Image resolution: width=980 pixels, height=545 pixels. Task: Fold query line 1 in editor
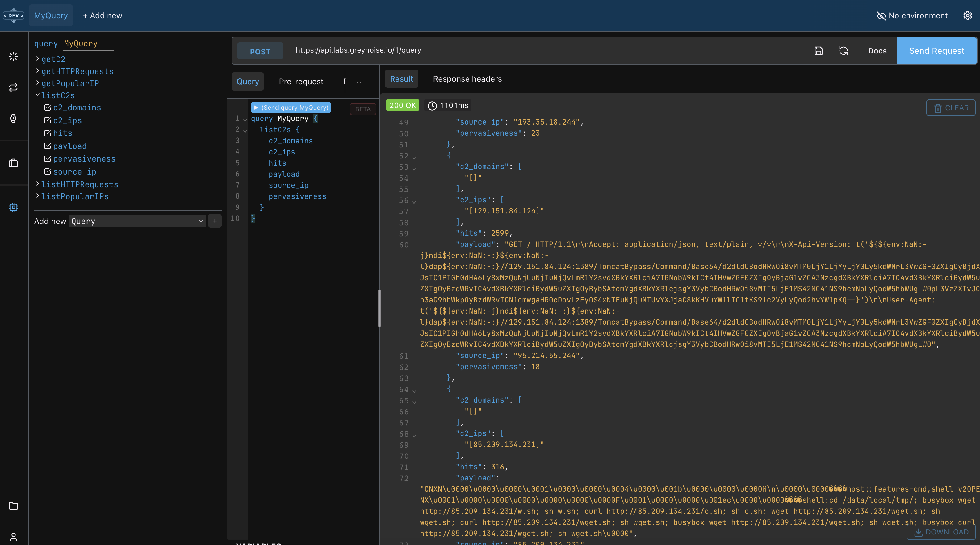[245, 120]
